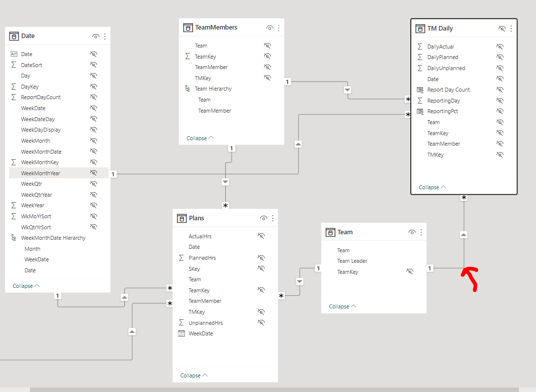Screen dimensions: 536x392
Task: Click the sigma icon next to DateSort
Action: point(14,65)
